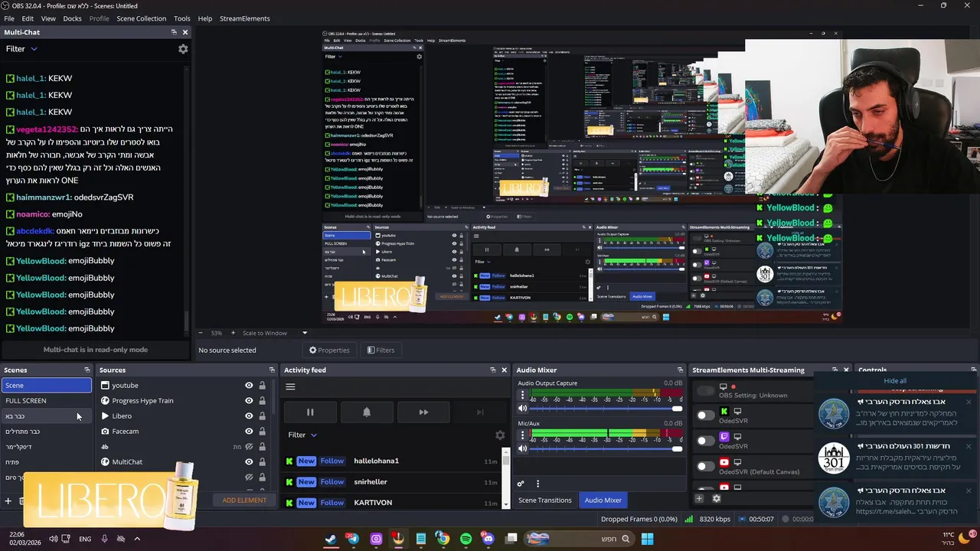Open Activity feed settings gear
This screenshot has width=980, height=551.
click(x=500, y=435)
